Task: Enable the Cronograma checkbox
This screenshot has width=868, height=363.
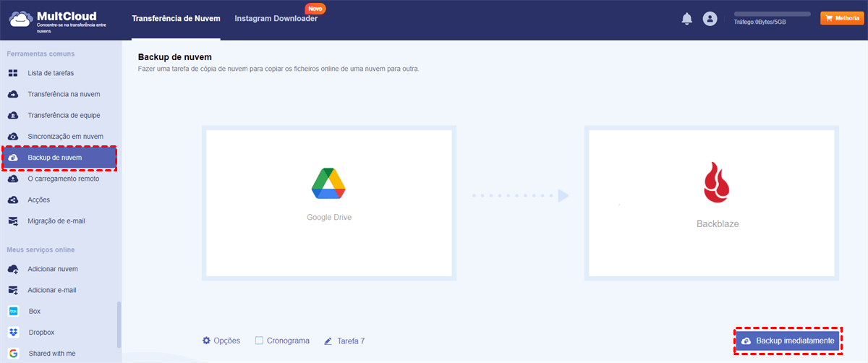Action: point(259,341)
